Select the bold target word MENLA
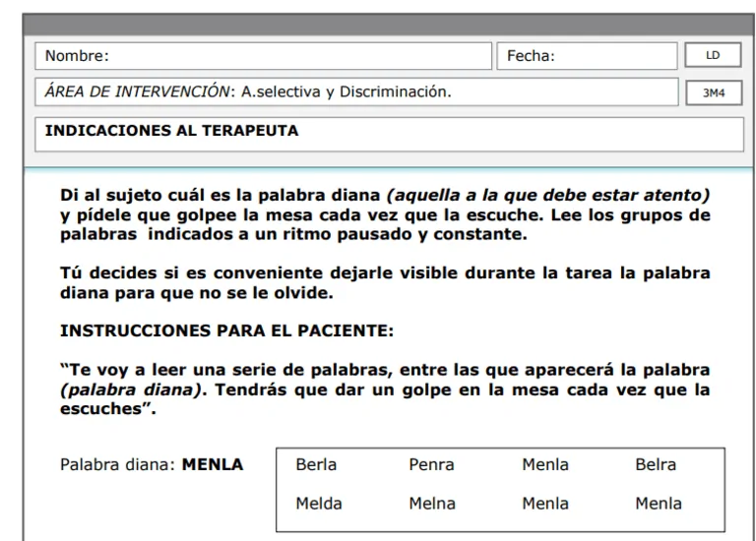 pos(212,464)
